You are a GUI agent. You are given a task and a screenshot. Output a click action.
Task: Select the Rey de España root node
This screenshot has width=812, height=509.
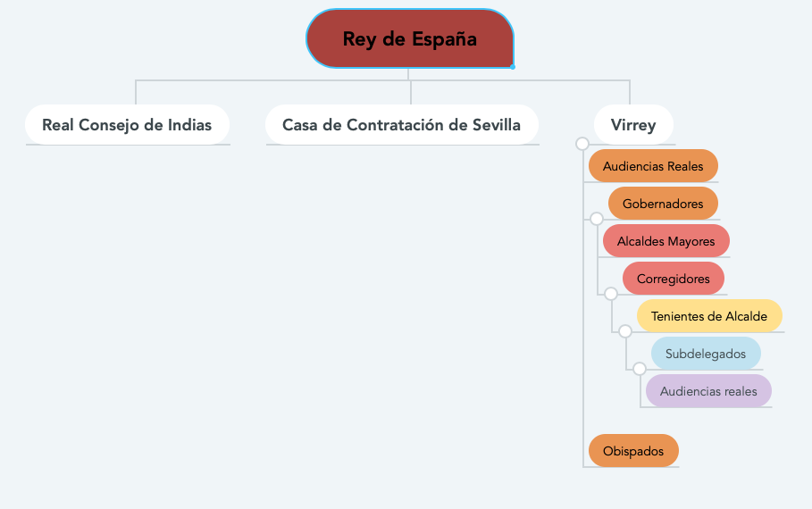tap(409, 39)
